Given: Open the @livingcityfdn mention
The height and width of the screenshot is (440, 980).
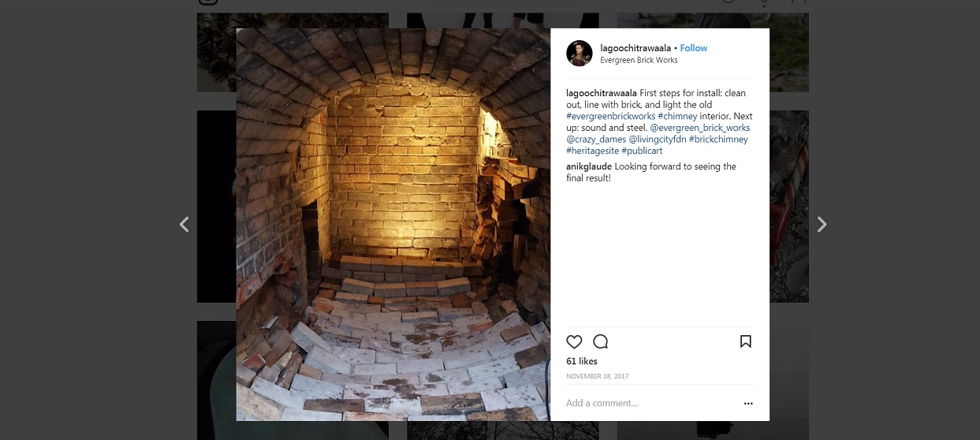Looking at the screenshot, I should [657, 140].
